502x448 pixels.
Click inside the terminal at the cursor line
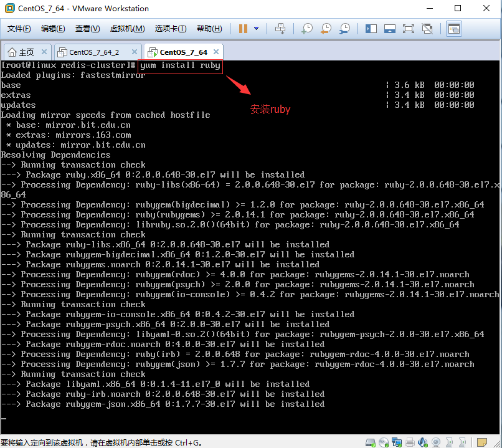pos(4,419)
